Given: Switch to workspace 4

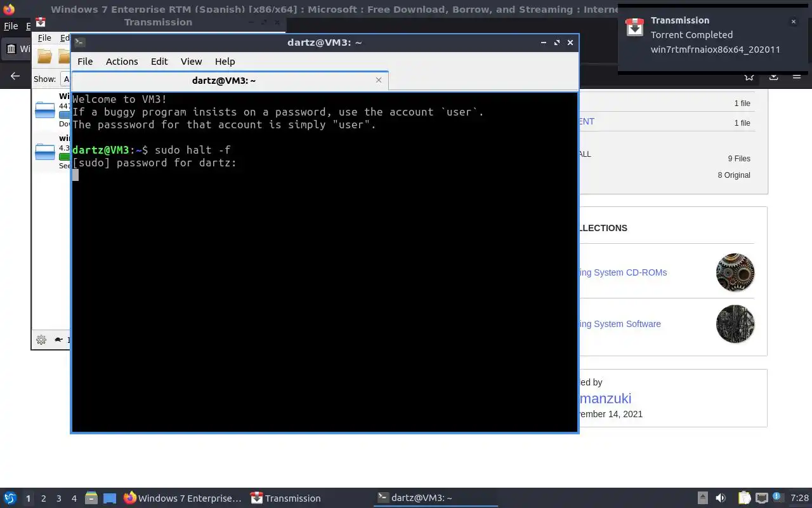Looking at the screenshot, I should 74,498.
